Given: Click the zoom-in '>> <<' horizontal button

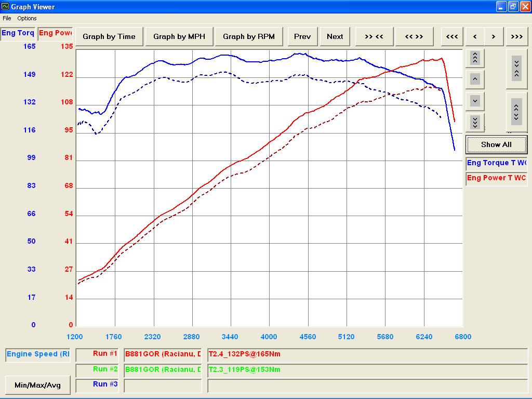Looking at the screenshot, I should 374,37.
